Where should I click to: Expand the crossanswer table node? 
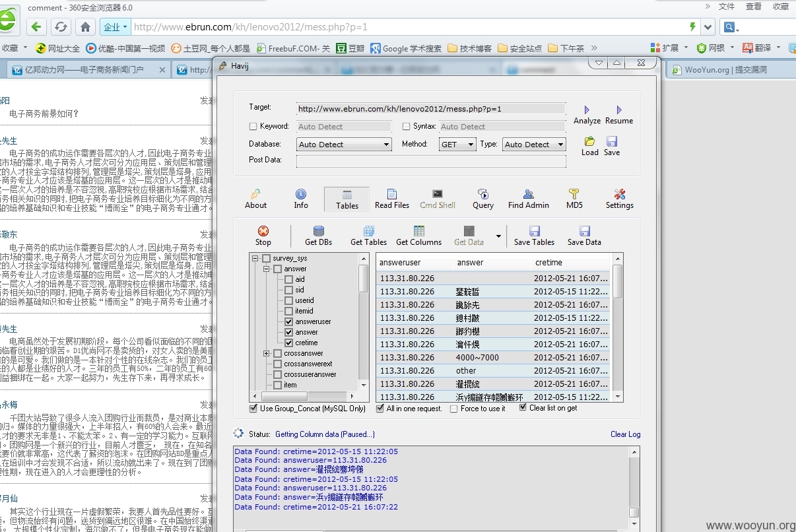[x=266, y=353]
